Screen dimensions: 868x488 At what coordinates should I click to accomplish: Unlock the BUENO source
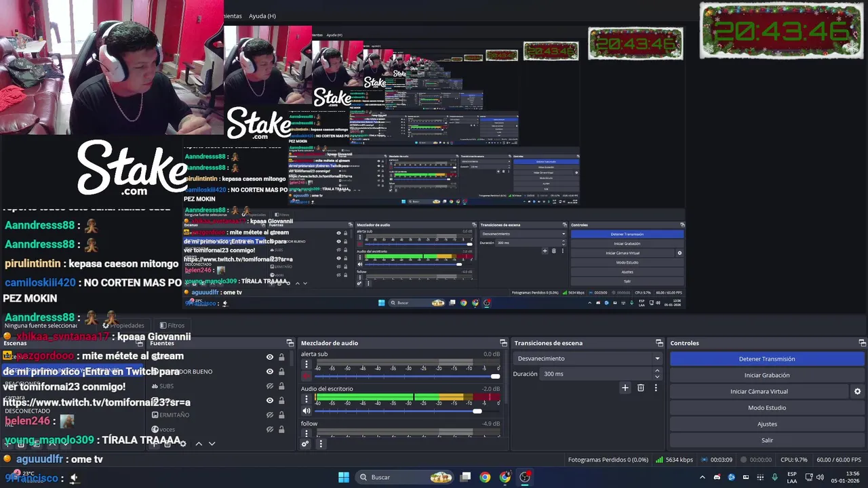click(x=281, y=371)
